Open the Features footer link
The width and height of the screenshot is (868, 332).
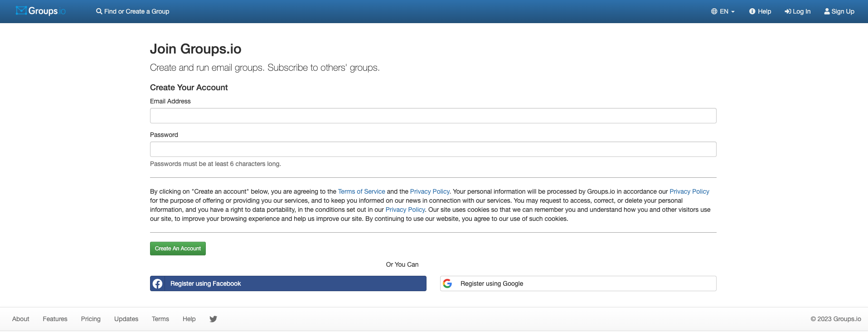coord(55,319)
